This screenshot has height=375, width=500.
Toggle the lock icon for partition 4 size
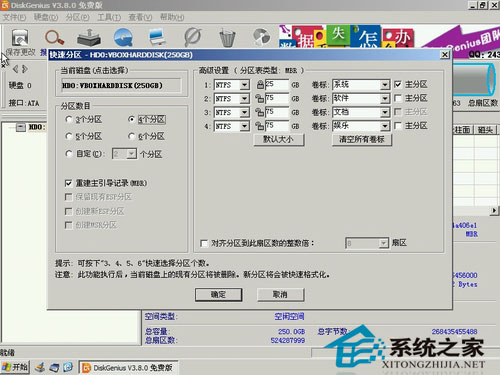pyautogui.click(x=260, y=126)
